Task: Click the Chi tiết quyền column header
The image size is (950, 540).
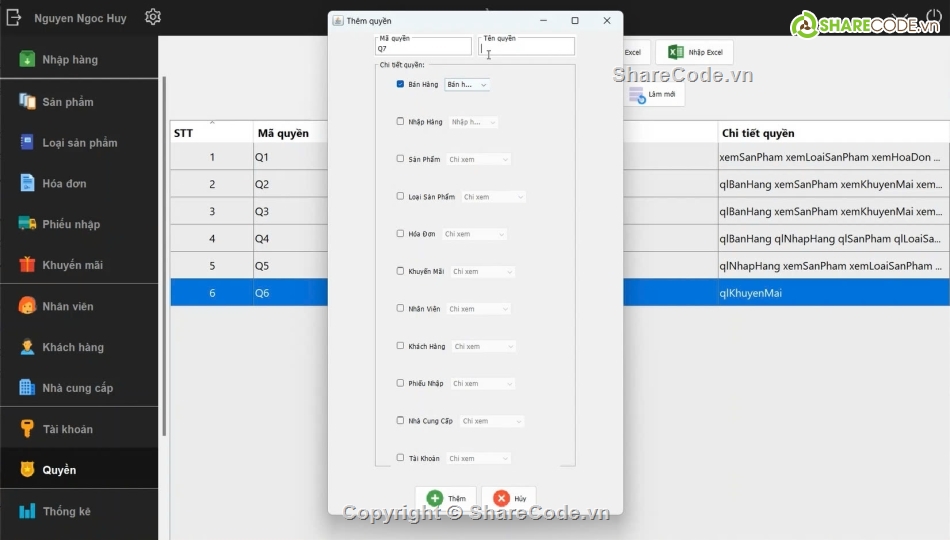Action: tap(834, 133)
